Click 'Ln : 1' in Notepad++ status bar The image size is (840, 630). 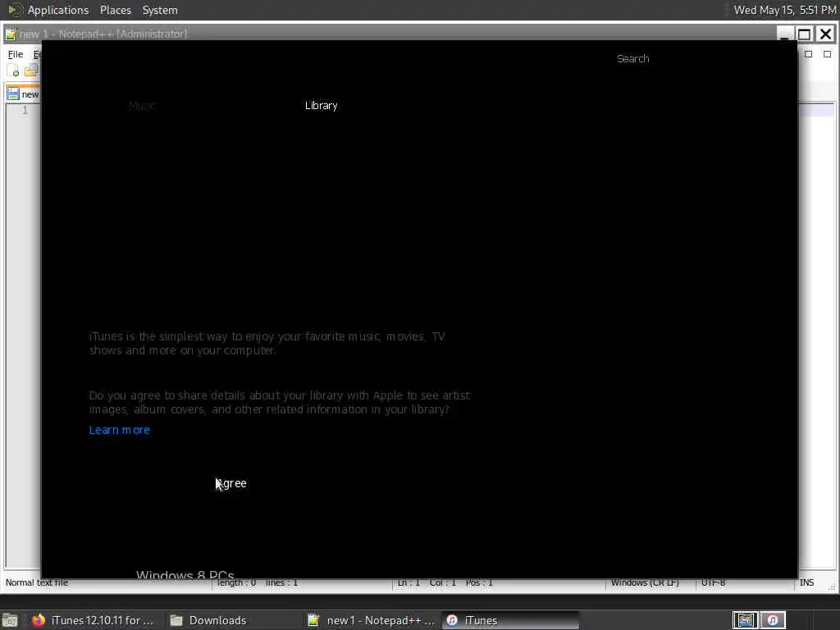[409, 582]
